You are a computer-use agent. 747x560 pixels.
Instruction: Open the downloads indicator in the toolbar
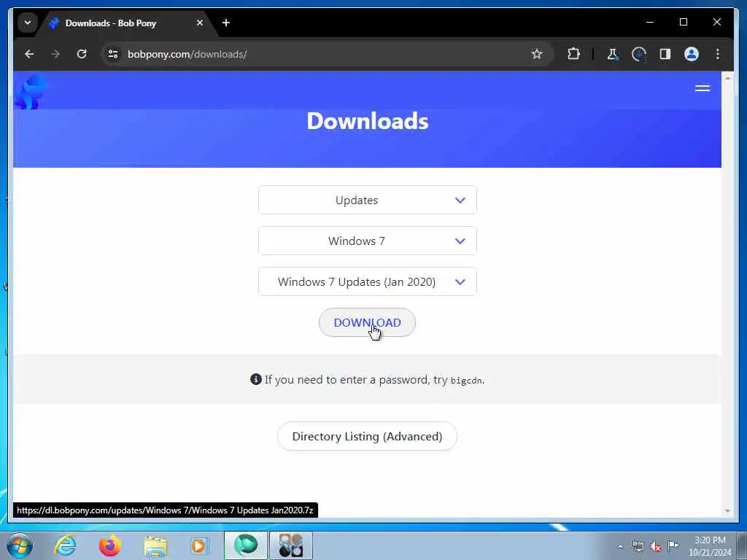[x=639, y=54]
